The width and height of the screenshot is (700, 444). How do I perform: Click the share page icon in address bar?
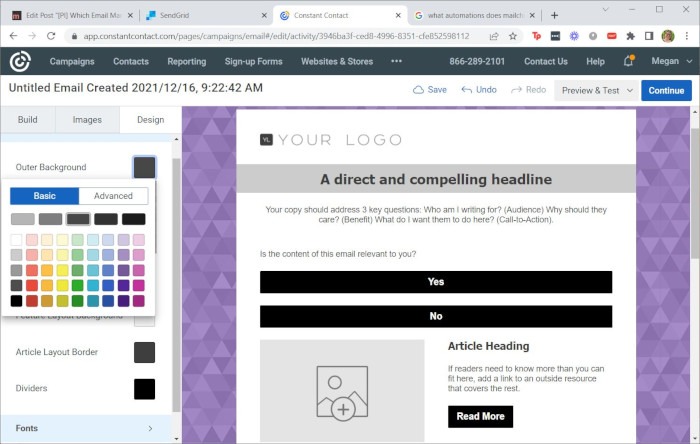click(494, 36)
